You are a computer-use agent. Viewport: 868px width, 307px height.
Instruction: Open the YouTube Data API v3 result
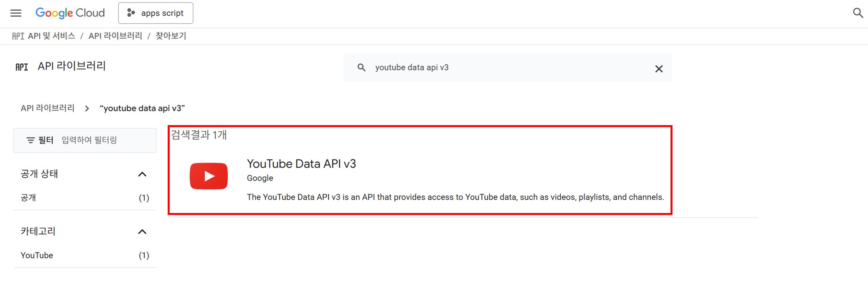point(301,164)
